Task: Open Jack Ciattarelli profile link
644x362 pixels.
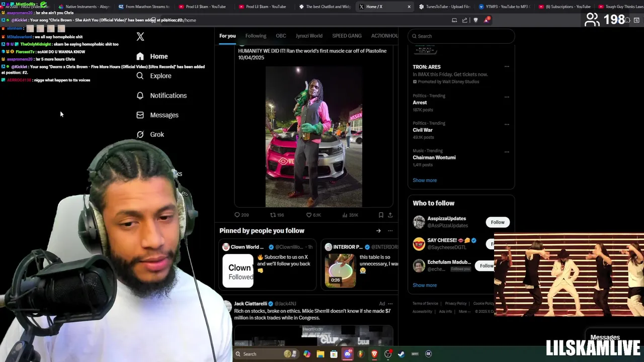Action: tap(251, 304)
